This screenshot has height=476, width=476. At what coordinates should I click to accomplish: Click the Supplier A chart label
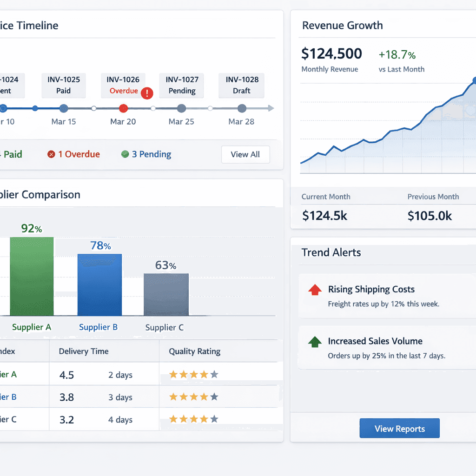point(32,327)
